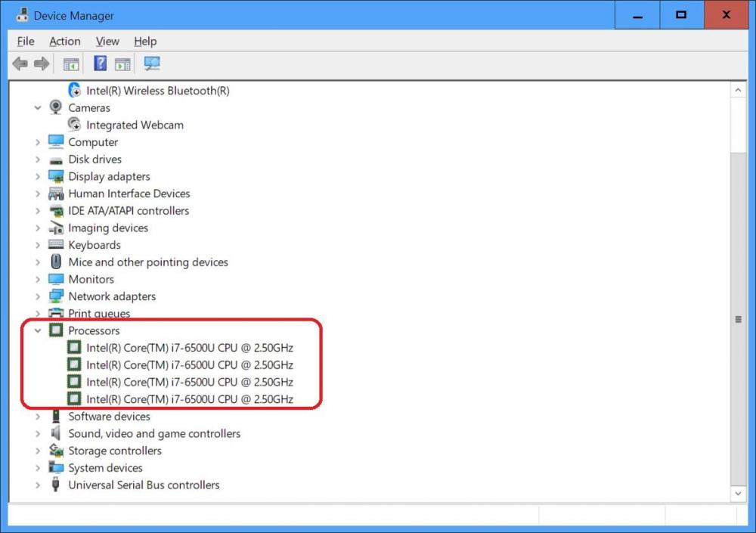Maximize the Device Manager window
This screenshot has width=756, height=533.
681,15
